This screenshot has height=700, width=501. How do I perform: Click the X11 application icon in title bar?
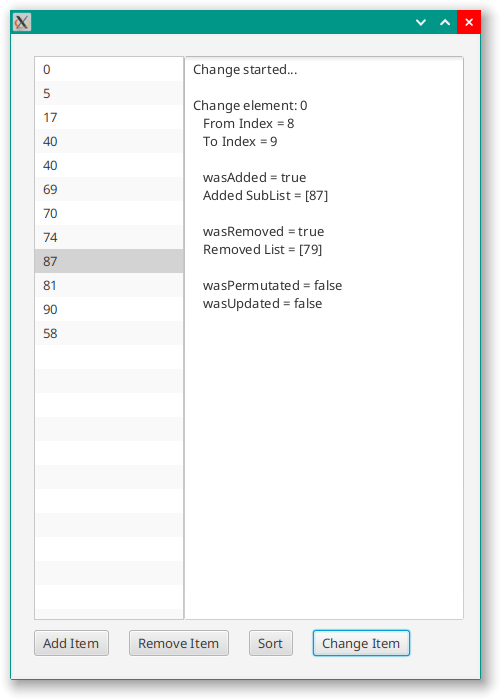click(21, 22)
